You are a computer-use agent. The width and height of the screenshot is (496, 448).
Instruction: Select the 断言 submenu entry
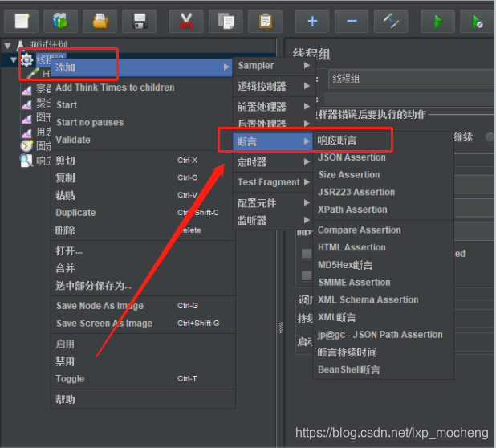pos(274,141)
